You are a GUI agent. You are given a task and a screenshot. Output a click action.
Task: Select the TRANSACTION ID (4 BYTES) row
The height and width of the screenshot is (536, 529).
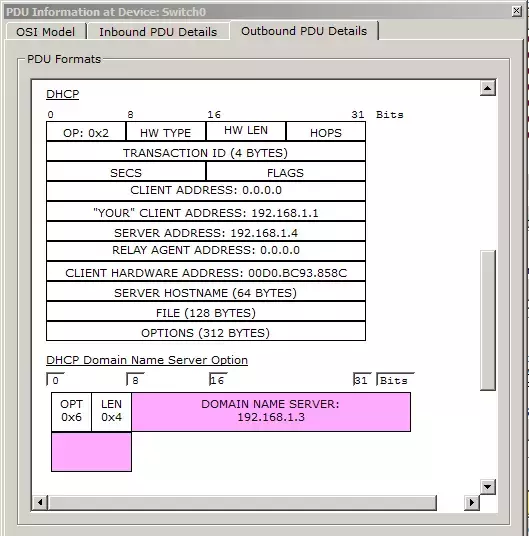point(206,151)
